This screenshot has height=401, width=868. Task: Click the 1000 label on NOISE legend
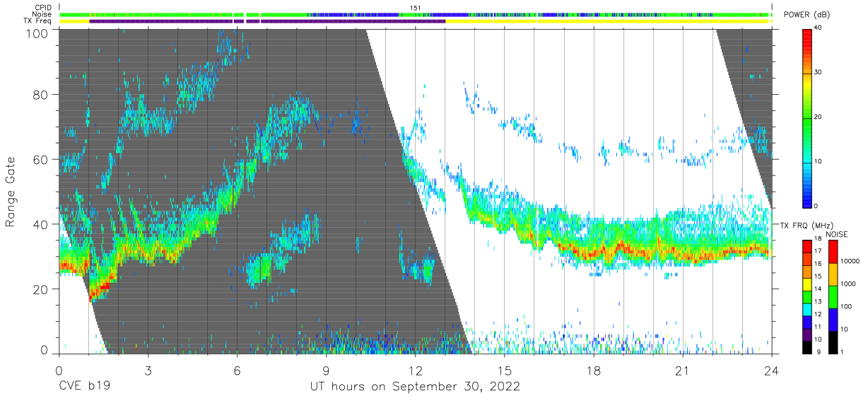coord(848,284)
